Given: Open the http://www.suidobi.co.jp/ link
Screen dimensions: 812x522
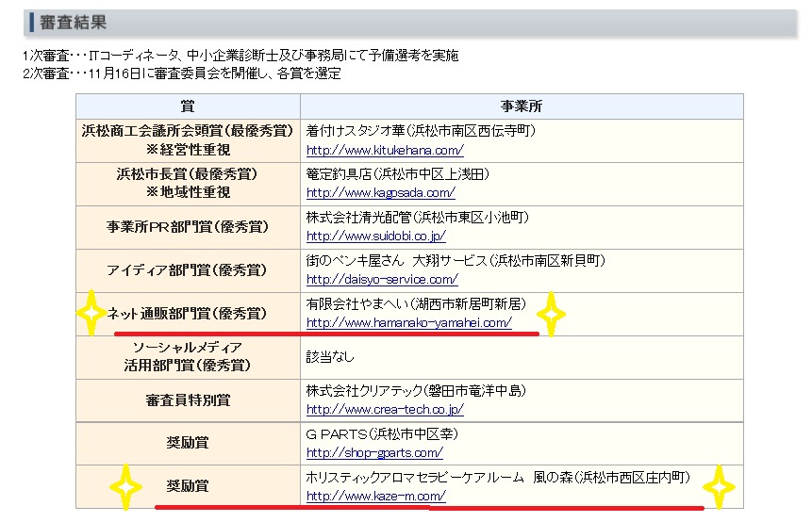Looking at the screenshot, I should coord(376,237).
